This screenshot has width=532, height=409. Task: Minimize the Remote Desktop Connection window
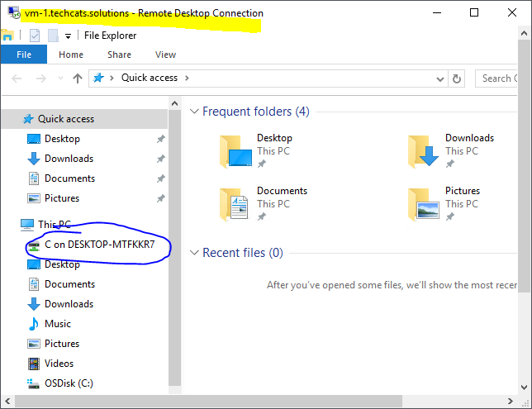tap(437, 13)
